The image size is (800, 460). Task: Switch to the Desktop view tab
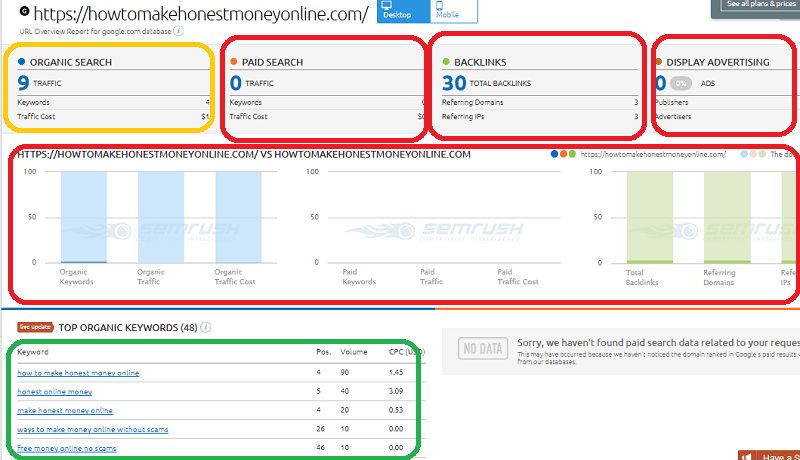pyautogui.click(x=403, y=11)
